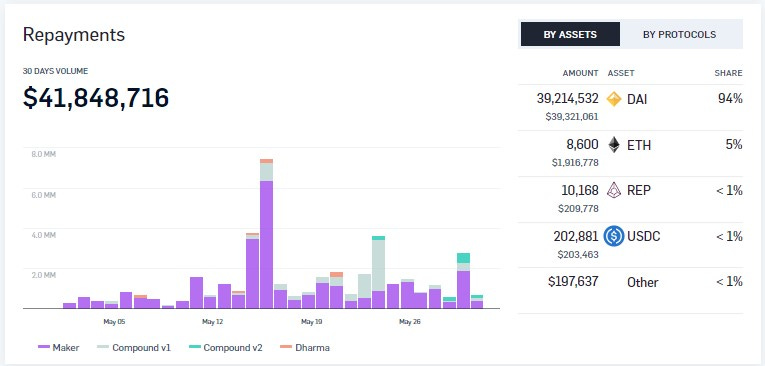Click the DAI asset icon
Image resolution: width=765 pixels, height=366 pixels.
tap(614, 99)
